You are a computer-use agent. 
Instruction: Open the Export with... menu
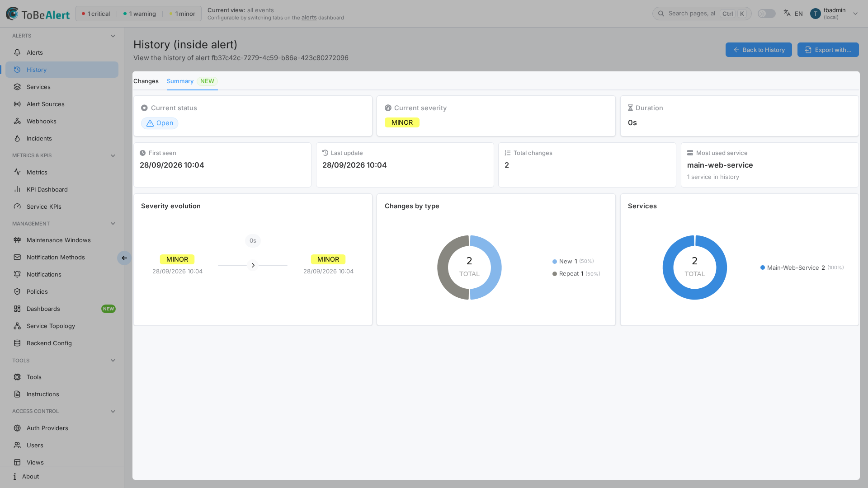pos(828,50)
